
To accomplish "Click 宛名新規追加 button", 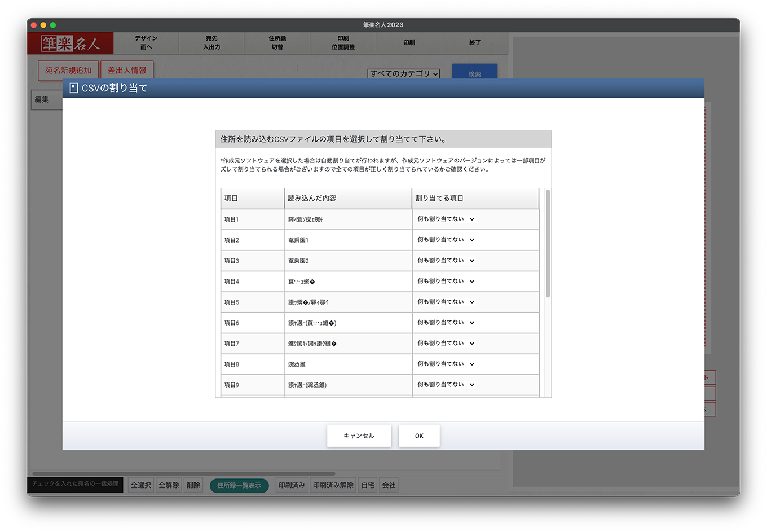I will [x=68, y=71].
